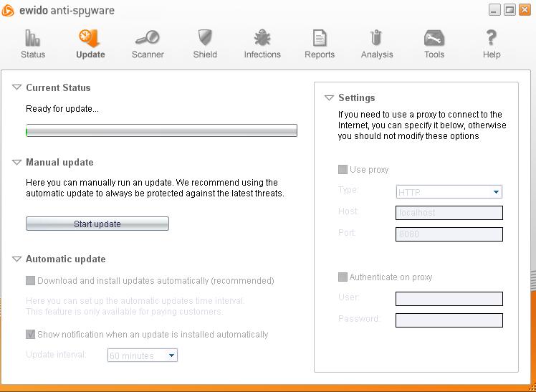Maximize the ewido window
Image resolution: width=536 pixels, height=392 pixels.
[x=509, y=10]
